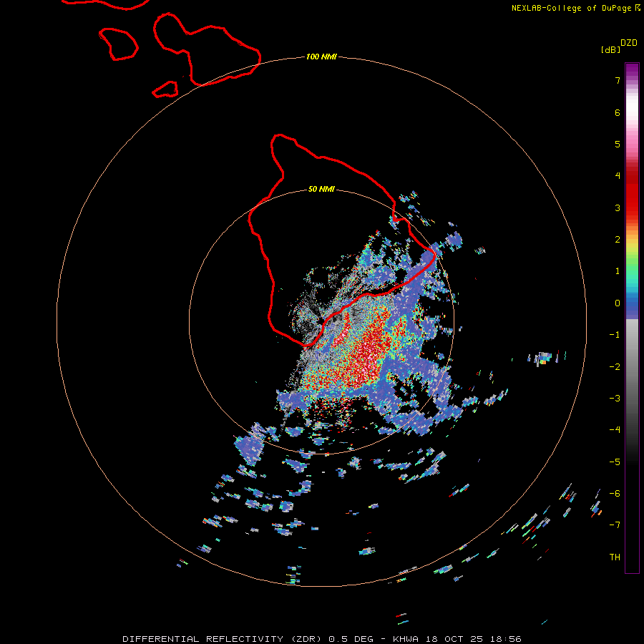Click the TH threshold label on scale
The height and width of the screenshot is (644, 644).
tap(615, 557)
